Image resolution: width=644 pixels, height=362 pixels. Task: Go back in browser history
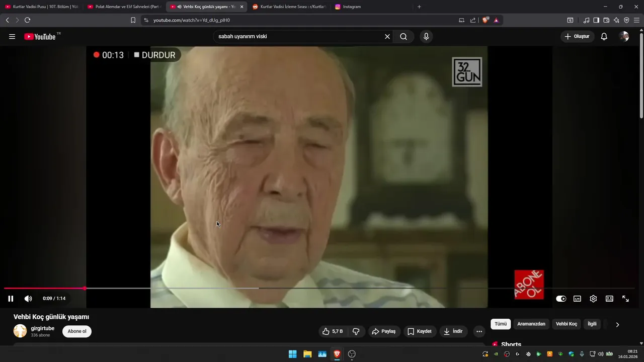7,20
